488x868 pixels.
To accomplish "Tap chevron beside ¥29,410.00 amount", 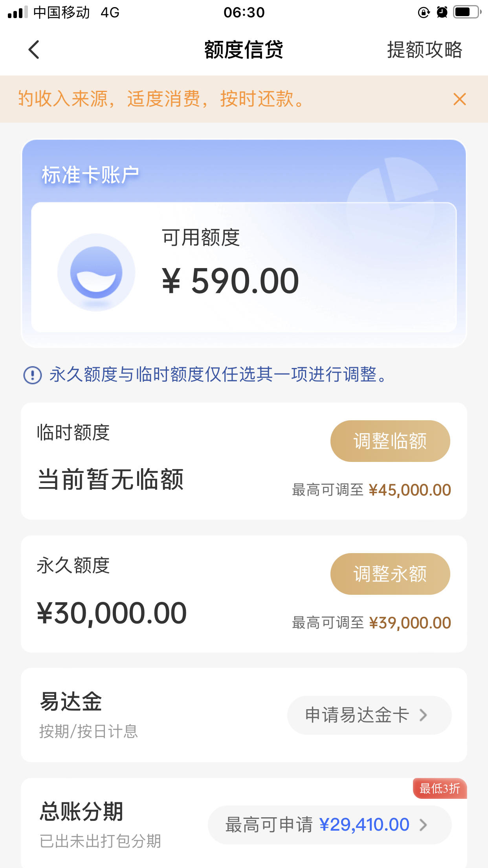I will [x=423, y=825].
